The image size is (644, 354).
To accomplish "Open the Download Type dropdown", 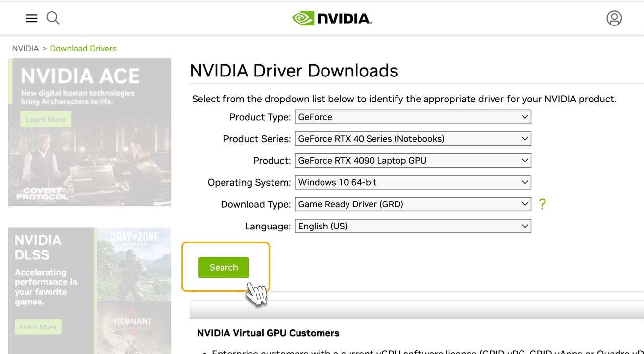I will [413, 204].
